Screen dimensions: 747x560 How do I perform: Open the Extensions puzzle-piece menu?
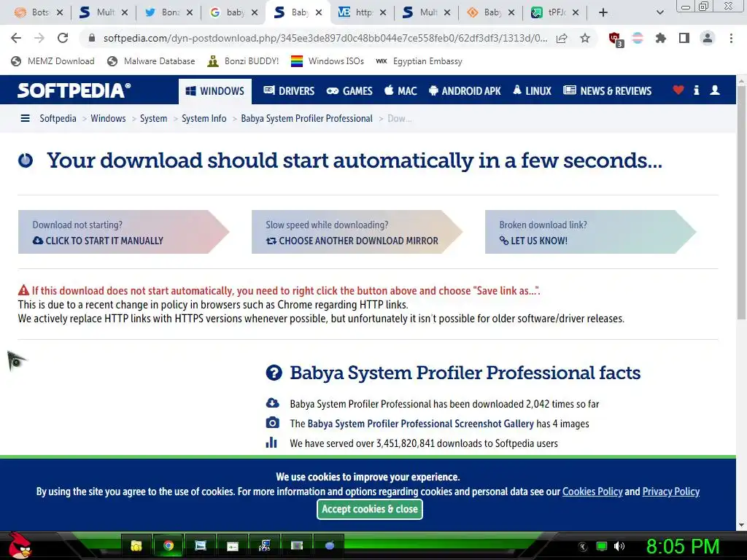click(661, 38)
